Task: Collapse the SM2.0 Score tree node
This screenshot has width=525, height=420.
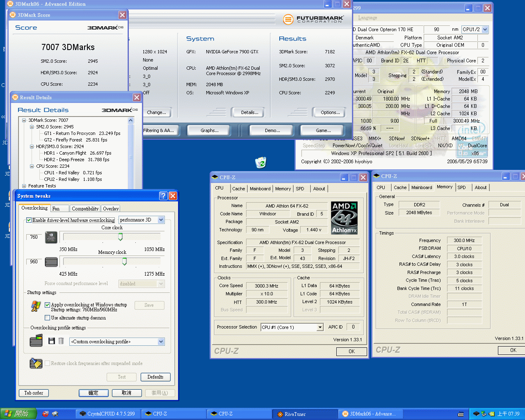Action: point(32,127)
